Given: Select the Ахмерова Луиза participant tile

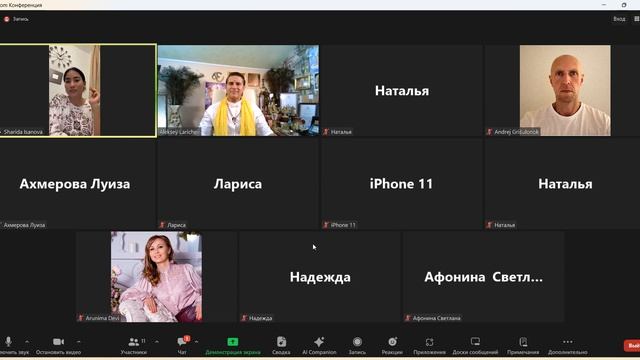Looking at the screenshot, I should [x=78, y=184].
